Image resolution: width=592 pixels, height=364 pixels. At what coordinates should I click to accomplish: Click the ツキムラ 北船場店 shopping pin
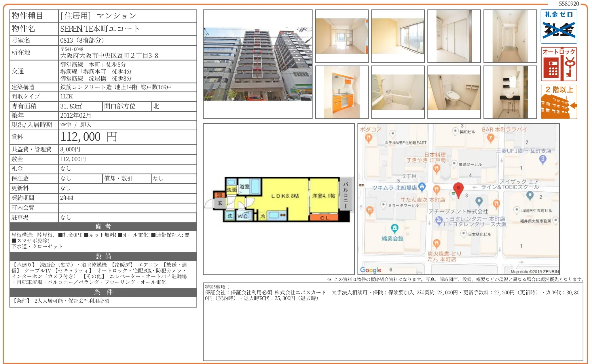coord(422,186)
